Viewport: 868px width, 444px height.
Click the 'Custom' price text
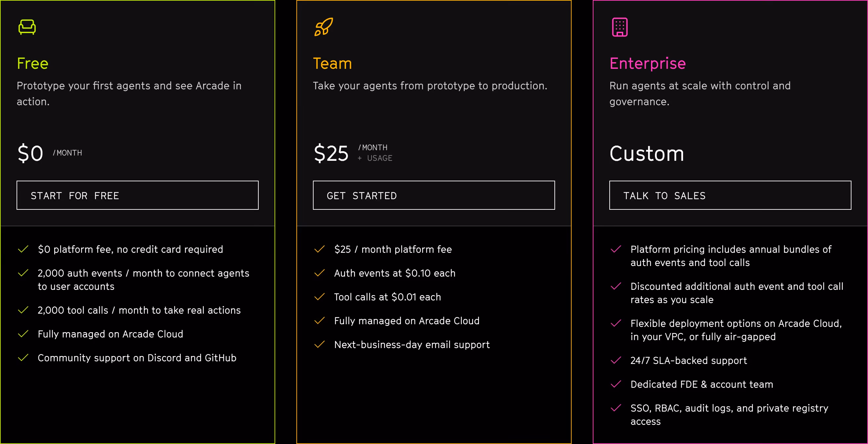coord(647,154)
